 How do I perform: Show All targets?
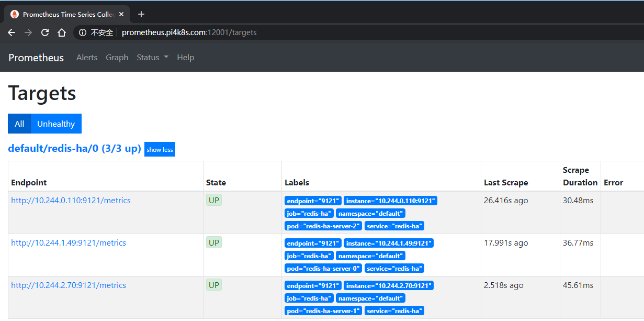19,124
